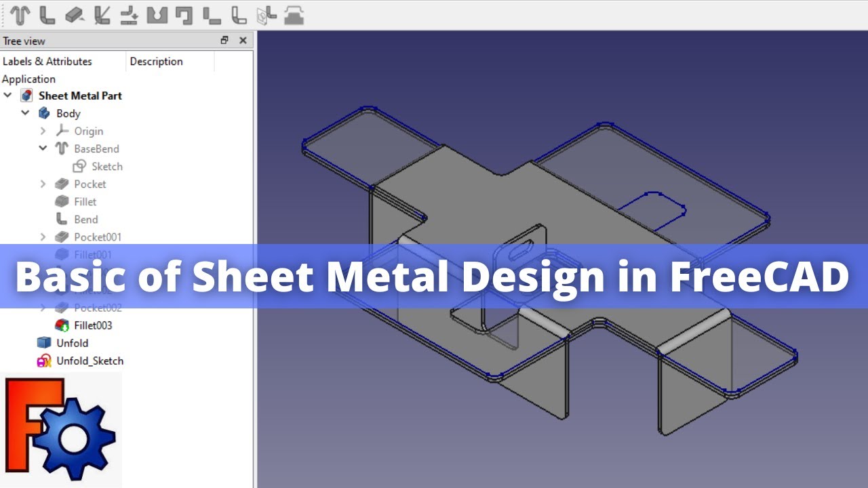Activate the Unfold tool in toolbar
Viewport: 868px width, 488px height.
[130, 14]
